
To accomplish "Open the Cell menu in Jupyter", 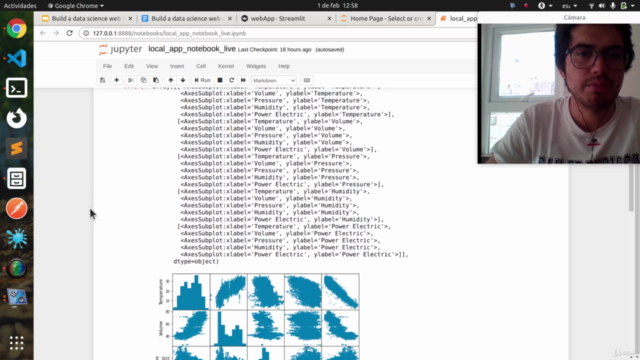I will (201, 66).
